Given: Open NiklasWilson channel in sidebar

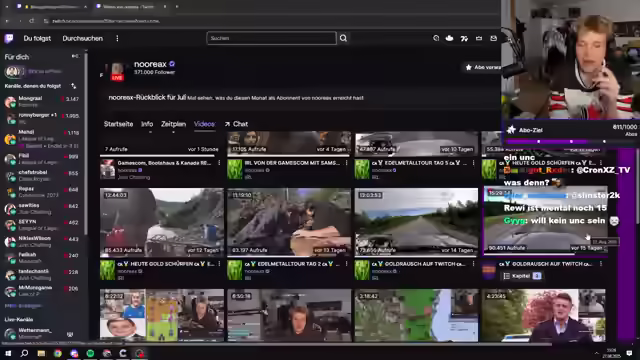Looking at the screenshot, I should 42,241.
